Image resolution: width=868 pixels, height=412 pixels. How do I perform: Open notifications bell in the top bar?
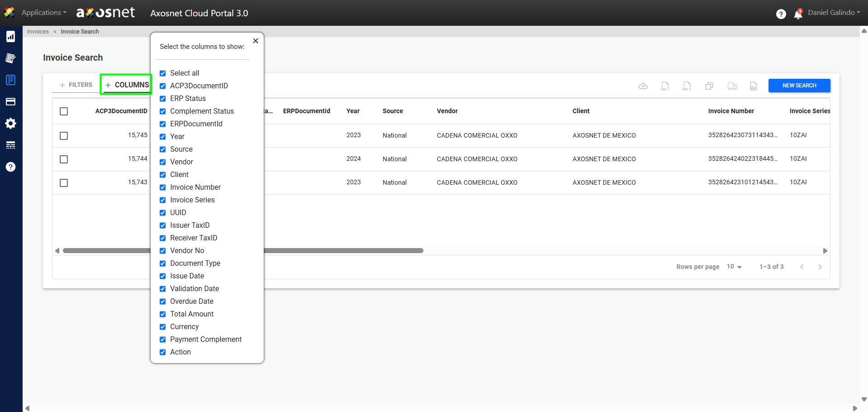798,14
